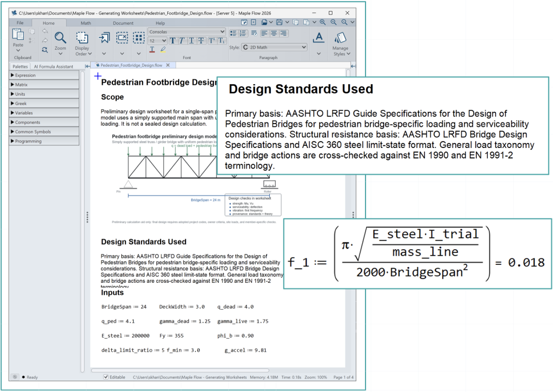The width and height of the screenshot is (553, 392).
Task: Insert a numbered list
Action: click(x=243, y=33)
